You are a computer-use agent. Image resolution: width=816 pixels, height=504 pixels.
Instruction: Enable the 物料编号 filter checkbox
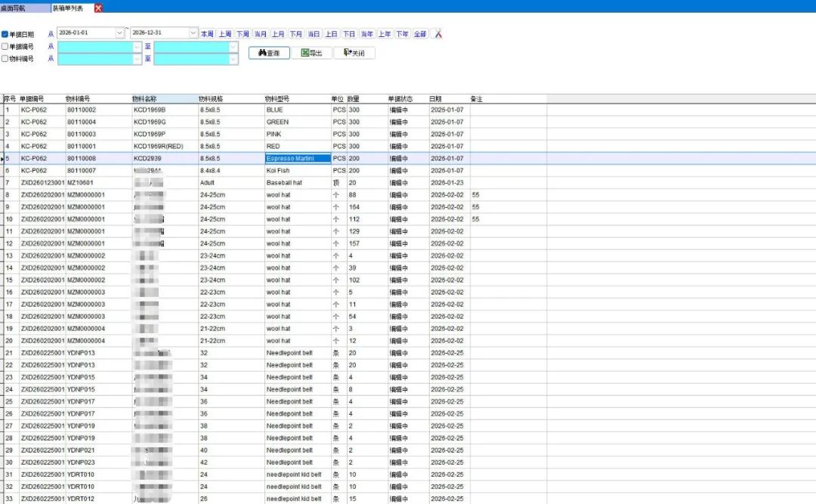[x=5, y=58]
